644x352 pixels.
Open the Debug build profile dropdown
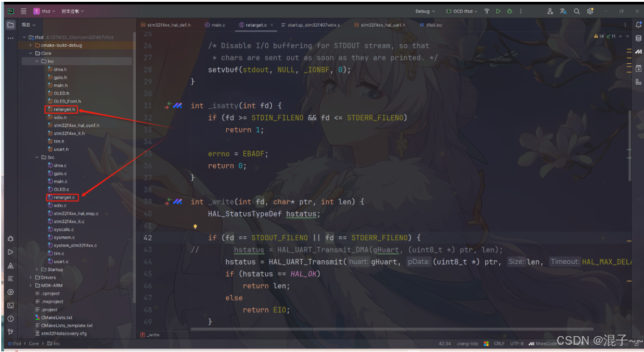(x=425, y=11)
